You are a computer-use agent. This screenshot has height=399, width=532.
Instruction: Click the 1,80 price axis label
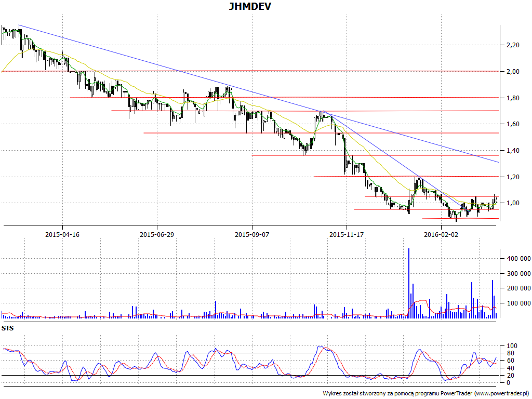(x=513, y=98)
